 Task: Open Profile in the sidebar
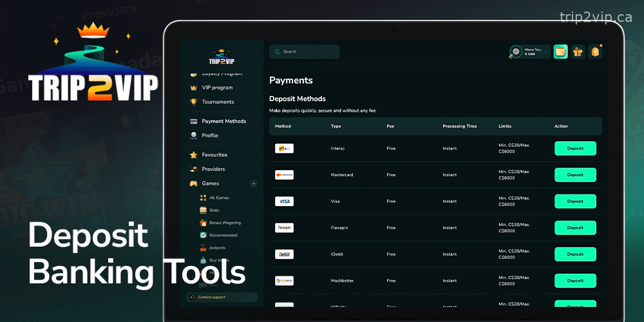tap(210, 135)
